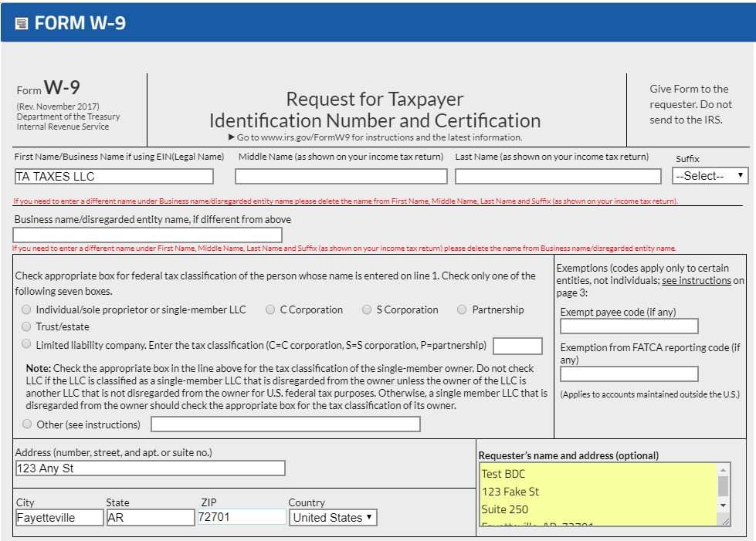Click the 'Note:' paragraph about single-member LLC

coord(286,387)
